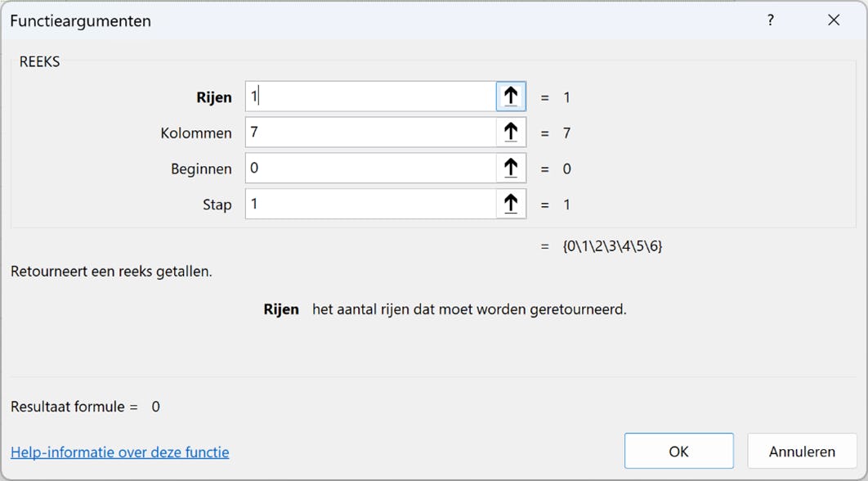
Task: Click the Beginnen input box
Action: pyautogui.click(x=368, y=168)
